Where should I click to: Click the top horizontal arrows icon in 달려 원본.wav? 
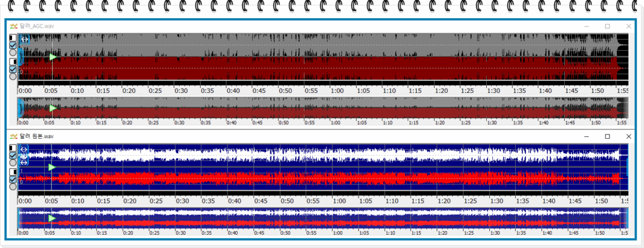pyautogui.click(x=24, y=149)
